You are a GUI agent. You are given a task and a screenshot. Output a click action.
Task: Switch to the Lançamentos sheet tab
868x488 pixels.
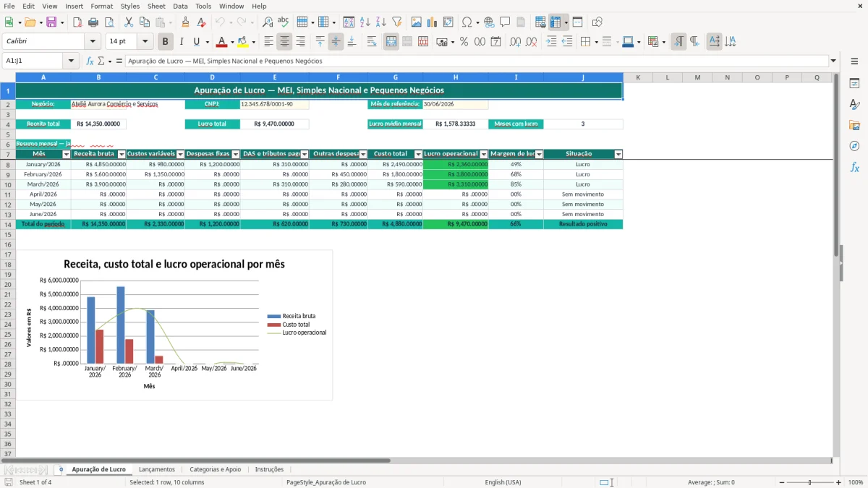157,470
